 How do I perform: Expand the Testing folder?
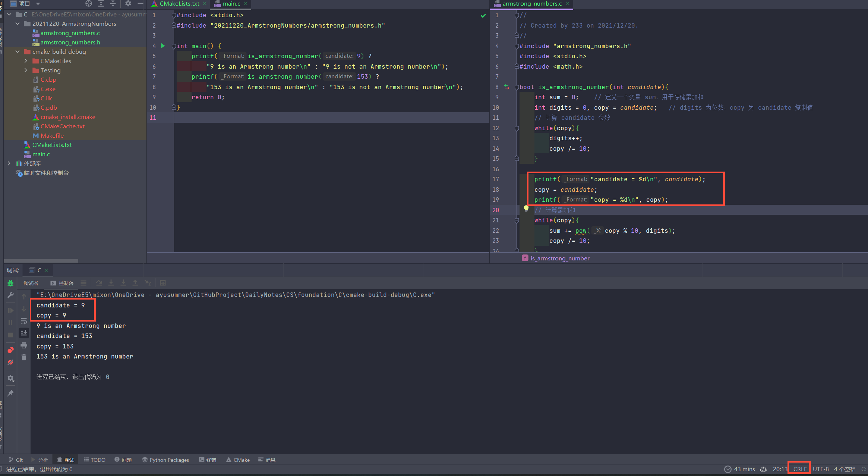[x=26, y=71]
